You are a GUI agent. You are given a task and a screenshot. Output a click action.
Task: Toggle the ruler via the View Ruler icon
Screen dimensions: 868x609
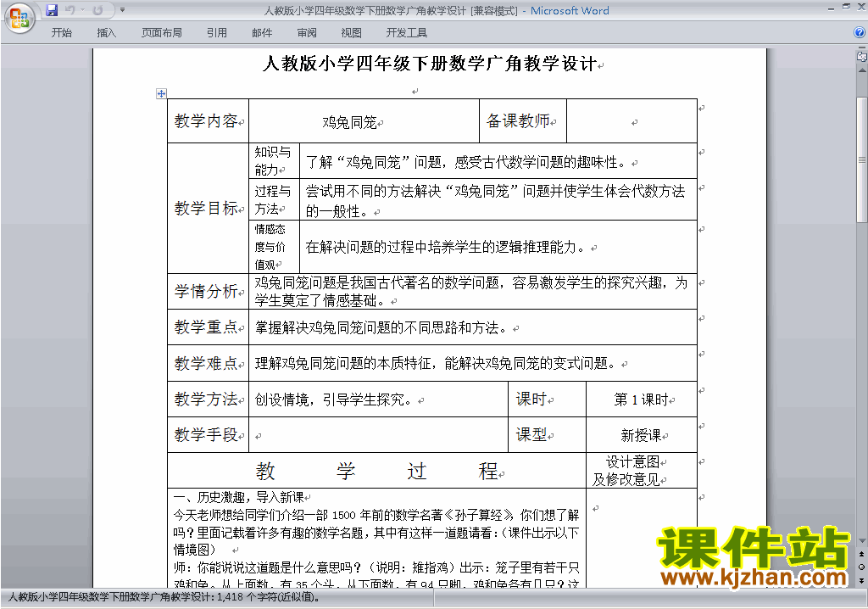[x=861, y=57]
